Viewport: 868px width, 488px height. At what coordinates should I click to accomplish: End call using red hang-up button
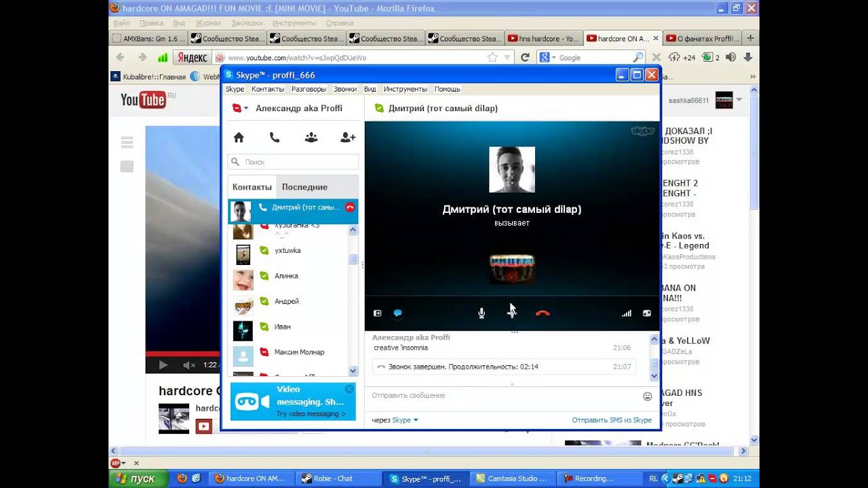point(542,313)
